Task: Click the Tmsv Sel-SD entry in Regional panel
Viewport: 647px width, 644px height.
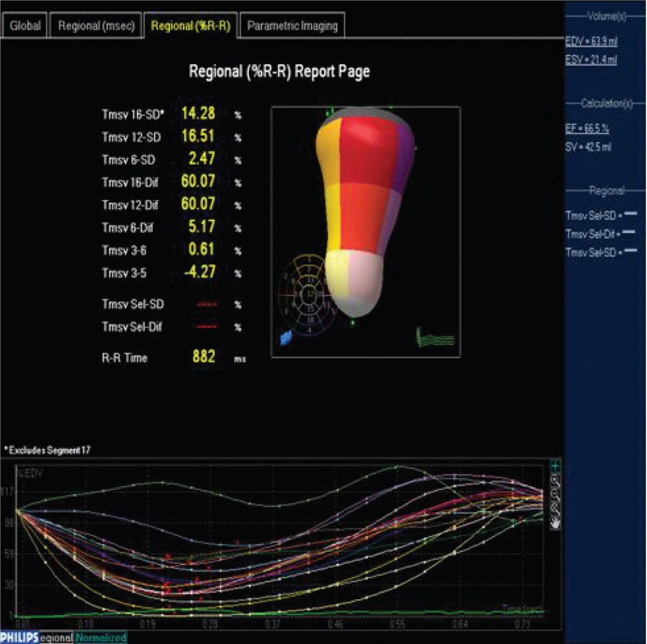Action: 600,216
